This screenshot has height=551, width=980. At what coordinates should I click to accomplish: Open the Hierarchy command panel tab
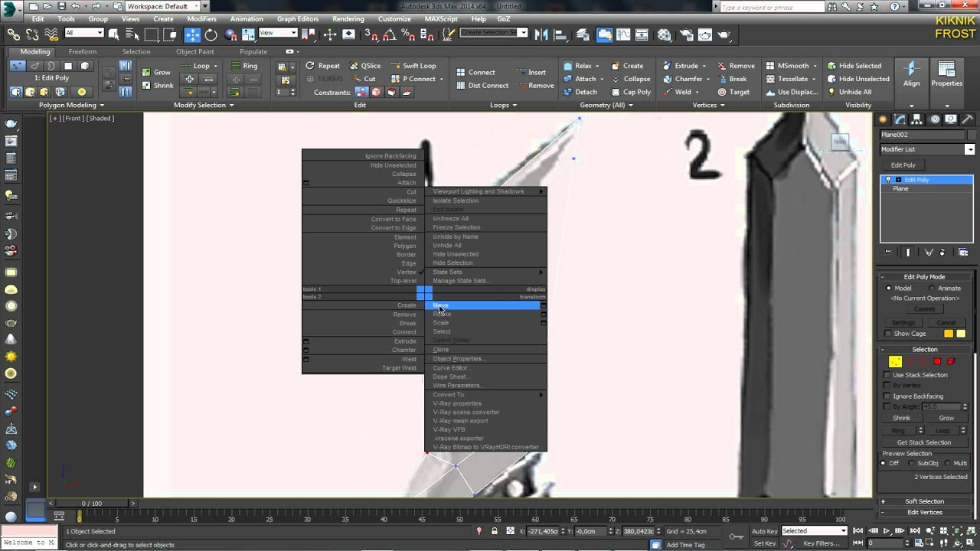[918, 119]
